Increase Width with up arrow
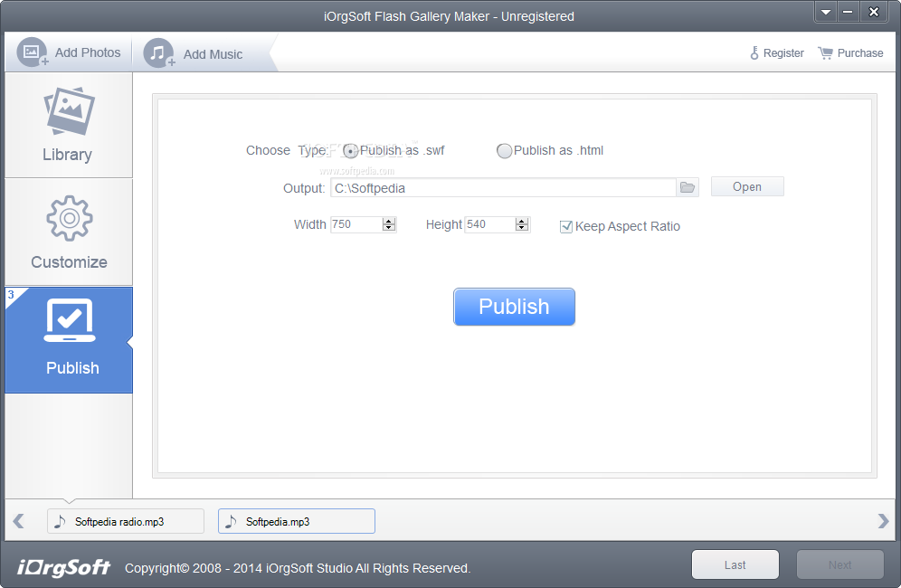Viewport: 901px width, 588px height. tap(389, 221)
